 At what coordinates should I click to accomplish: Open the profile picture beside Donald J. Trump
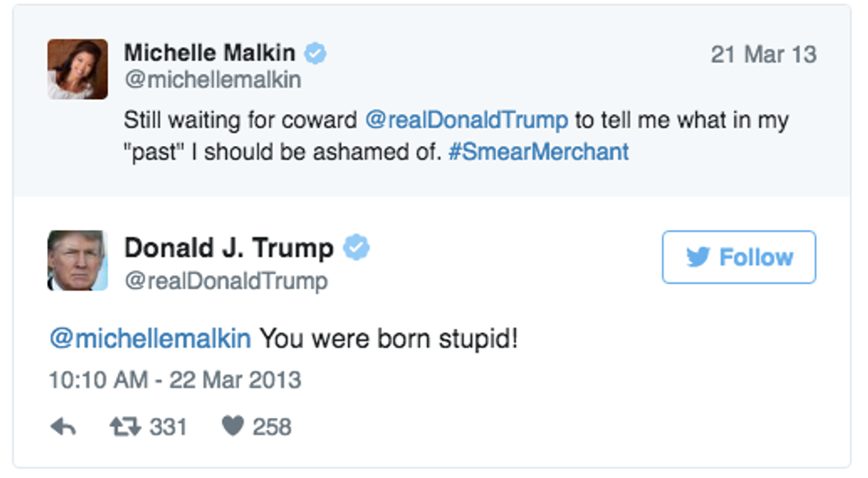(78, 261)
